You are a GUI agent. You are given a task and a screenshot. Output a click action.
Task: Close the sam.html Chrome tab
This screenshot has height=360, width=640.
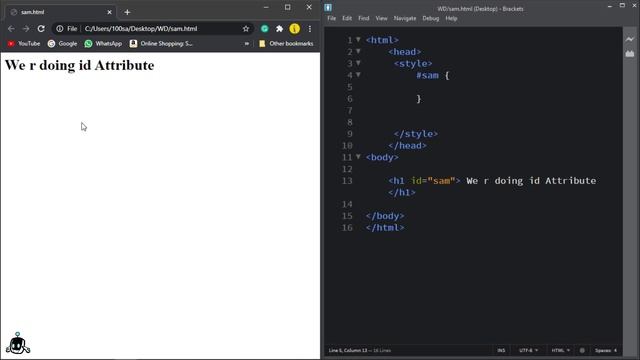(x=109, y=12)
